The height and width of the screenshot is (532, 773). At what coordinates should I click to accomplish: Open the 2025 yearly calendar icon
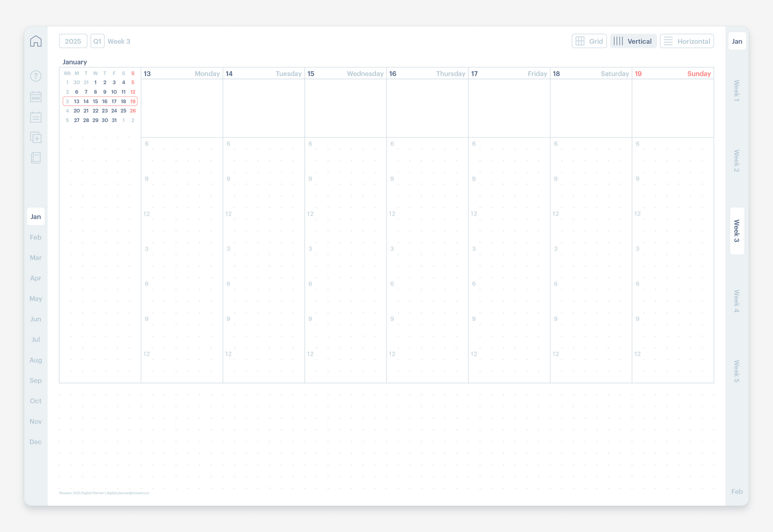click(x=36, y=97)
